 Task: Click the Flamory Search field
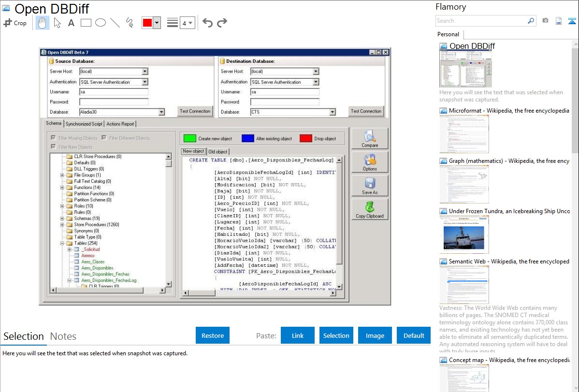tap(481, 21)
